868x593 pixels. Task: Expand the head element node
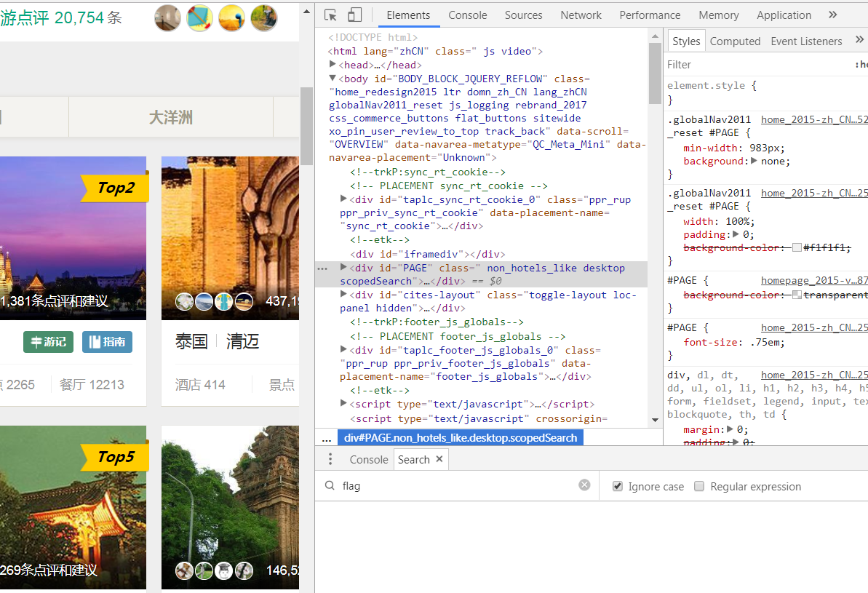click(x=333, y=65)
